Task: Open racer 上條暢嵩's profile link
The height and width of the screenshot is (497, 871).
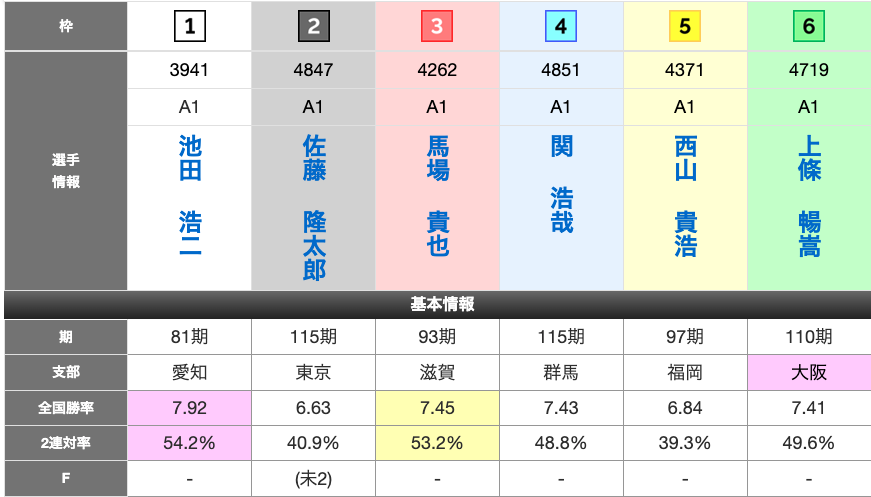Action: 810,197
